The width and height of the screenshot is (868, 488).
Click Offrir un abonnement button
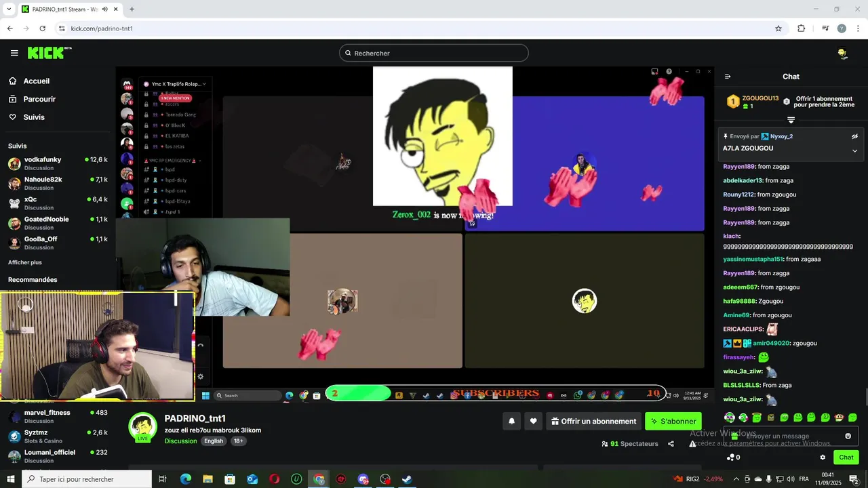(x=593, y=421)
